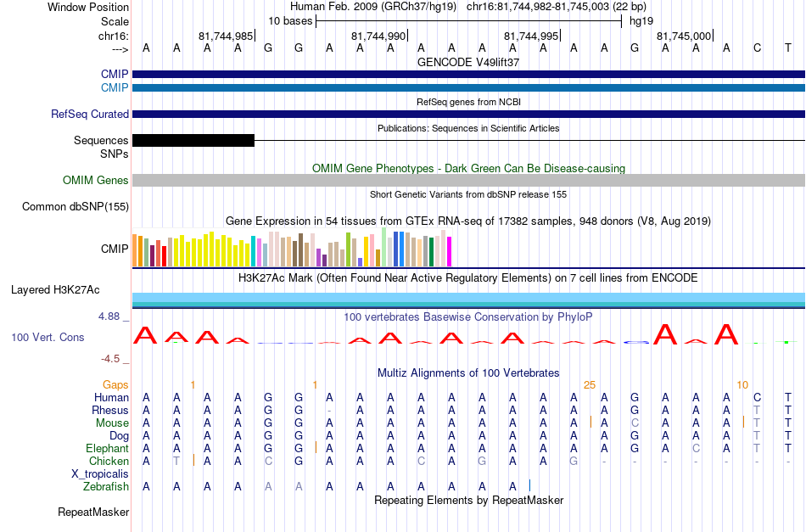Click the light blue H3K27Ac signal band
This screenshot has height=532, width=806.
point(468,298)
